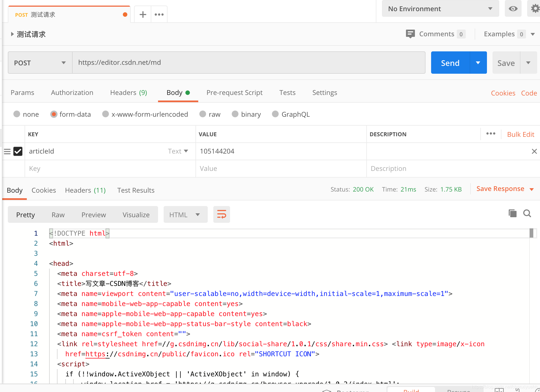
Task: Select the raw body type
Action: 203,114
